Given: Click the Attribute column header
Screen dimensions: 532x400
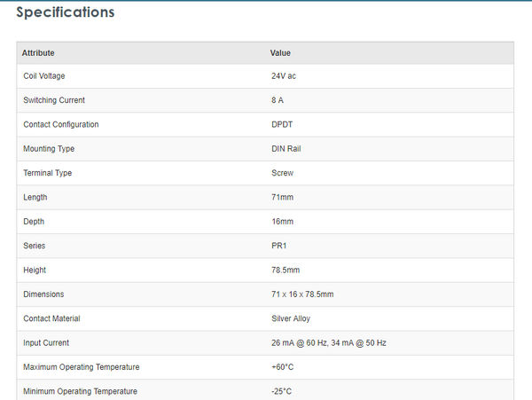Looking at the screenshot, I should tap(38, 53).
